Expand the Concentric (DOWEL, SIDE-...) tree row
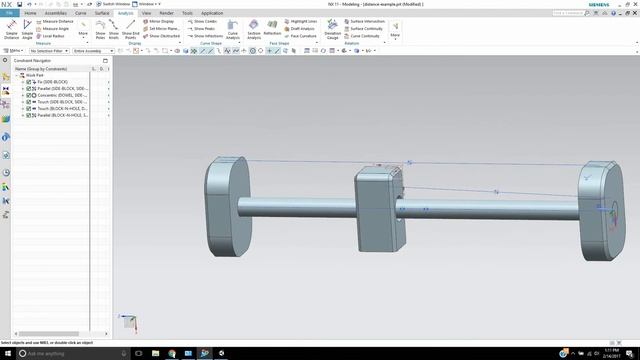The height and width of the screenshot is (360, 640). (x=23, y=95)
